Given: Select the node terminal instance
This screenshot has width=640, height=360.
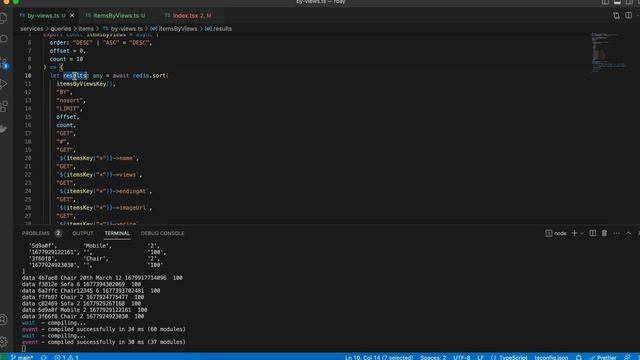Looking at the screenshot, I should coord(556,233).
